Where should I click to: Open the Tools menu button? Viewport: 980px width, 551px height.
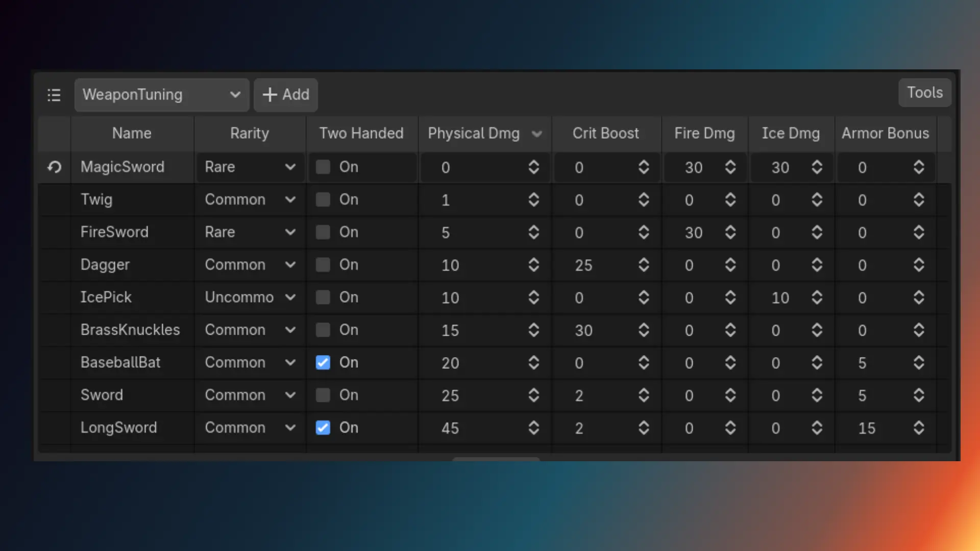(925, 93)
